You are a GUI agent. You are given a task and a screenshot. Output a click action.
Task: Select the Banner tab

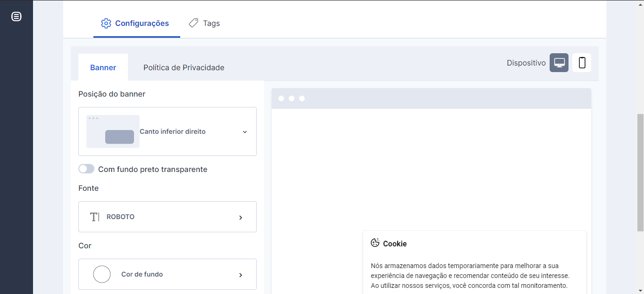pos(103,67)
